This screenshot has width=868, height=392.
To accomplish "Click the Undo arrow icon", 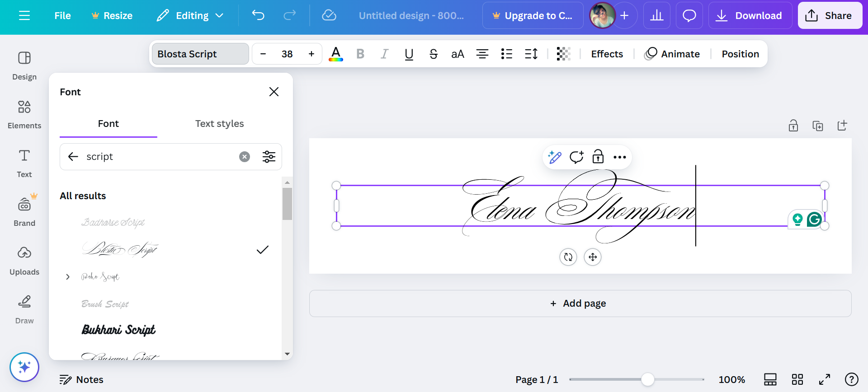I will 258,15.
